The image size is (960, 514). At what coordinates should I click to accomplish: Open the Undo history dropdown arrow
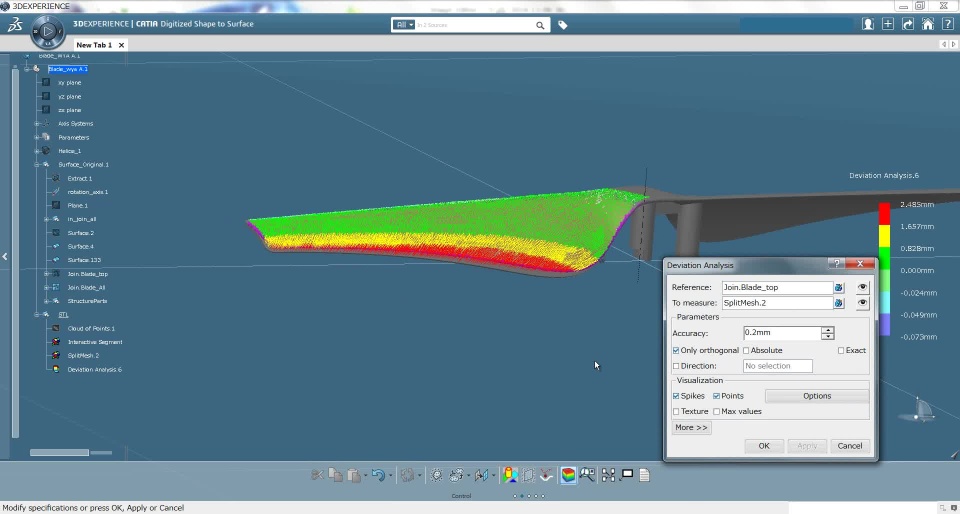[390, 475]
